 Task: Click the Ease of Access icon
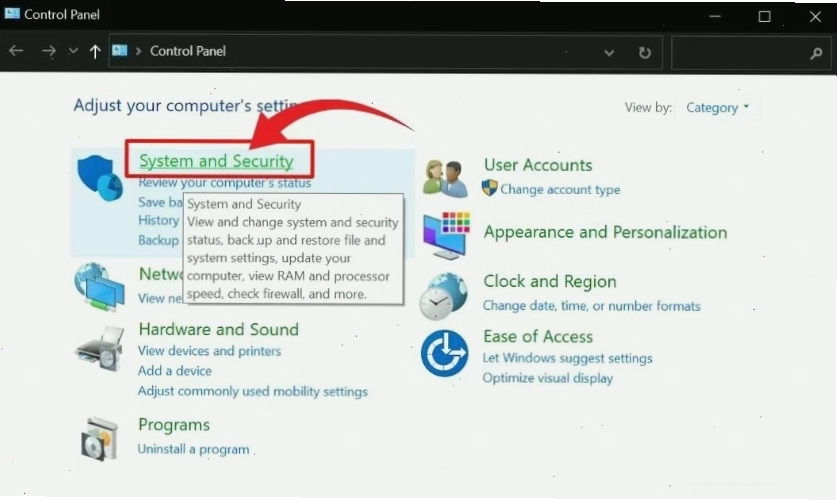click(444, 353)
